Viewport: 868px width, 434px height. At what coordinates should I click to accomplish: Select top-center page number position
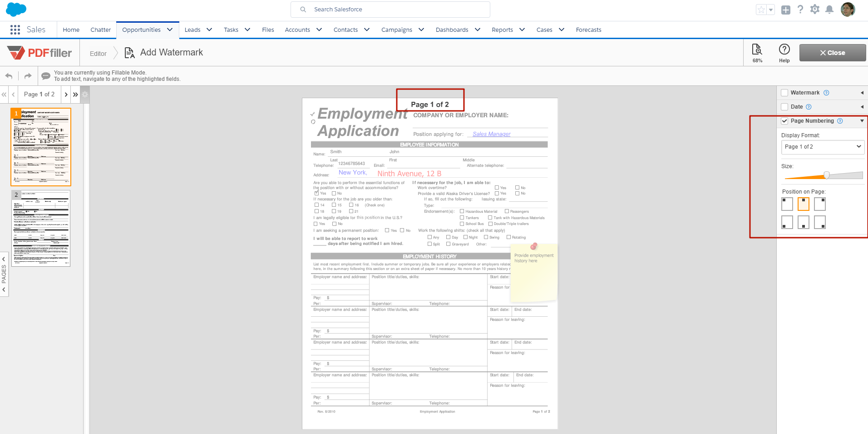tap(804, 204)
